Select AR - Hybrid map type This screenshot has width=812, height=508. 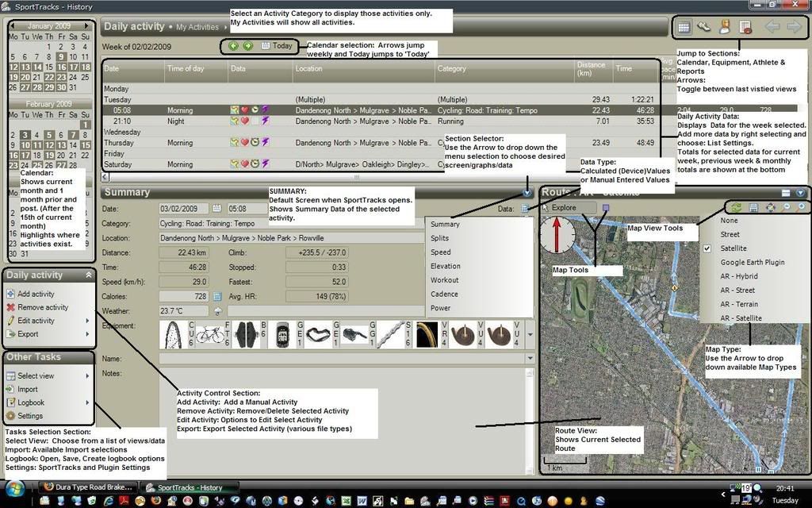[738, 276]
